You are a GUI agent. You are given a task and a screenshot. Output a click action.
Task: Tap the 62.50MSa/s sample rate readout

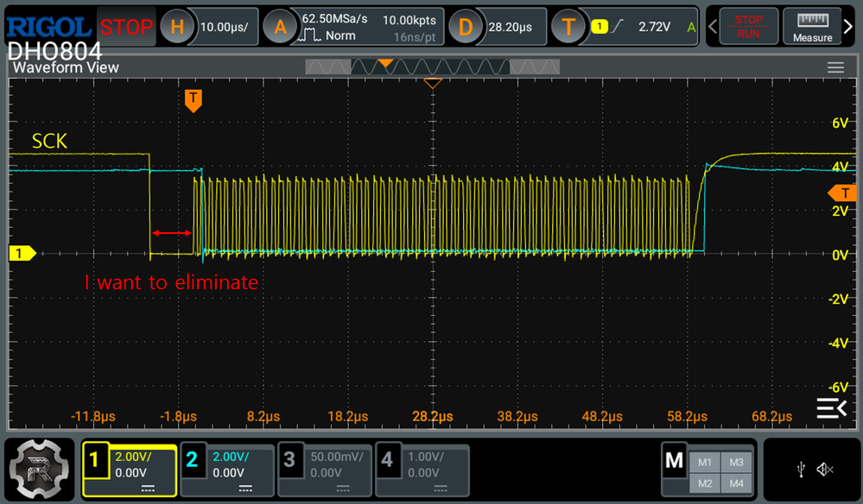coord(334,19)
